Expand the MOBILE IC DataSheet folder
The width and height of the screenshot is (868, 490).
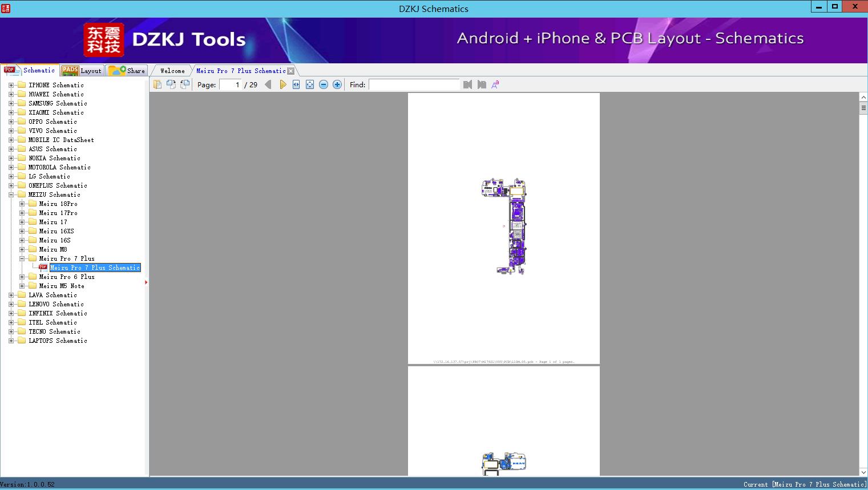pyautogui.click(x=11, y=140)
